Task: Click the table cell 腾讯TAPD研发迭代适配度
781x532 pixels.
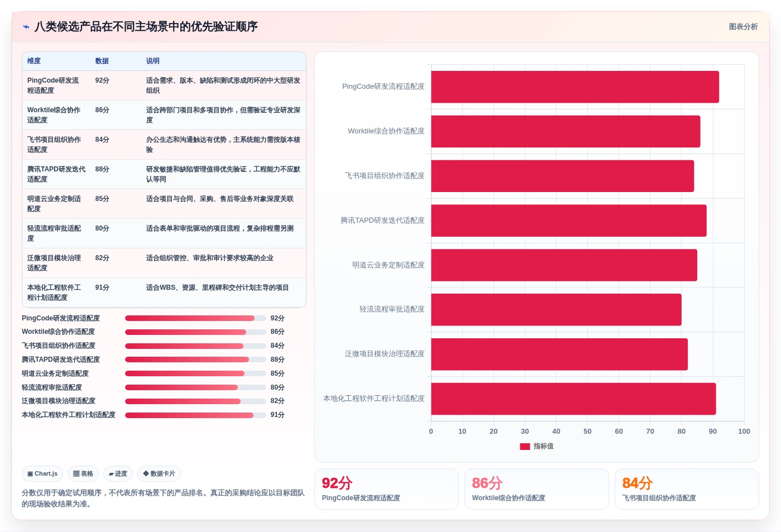Action: 56,174
